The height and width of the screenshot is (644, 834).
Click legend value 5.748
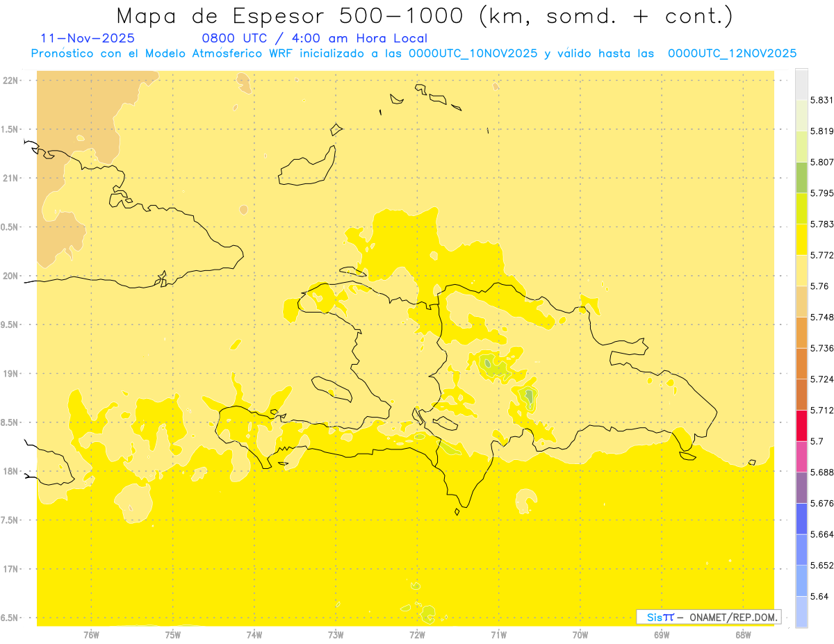(821, 317)
